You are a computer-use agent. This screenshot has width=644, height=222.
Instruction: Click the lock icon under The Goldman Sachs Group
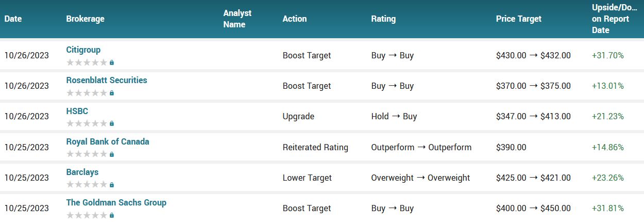coord(112,215)
